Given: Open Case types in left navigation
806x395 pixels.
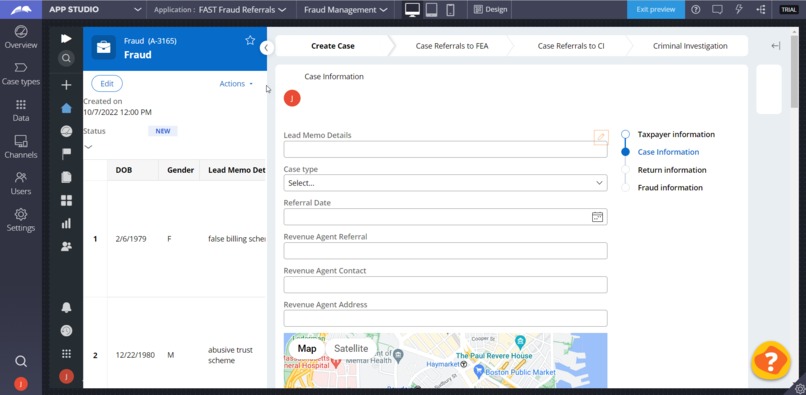Looking at the screenshot, I should point(21,74).
